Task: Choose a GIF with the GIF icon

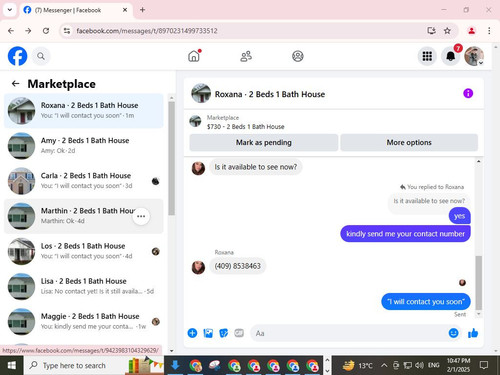Action: point(239,333)
